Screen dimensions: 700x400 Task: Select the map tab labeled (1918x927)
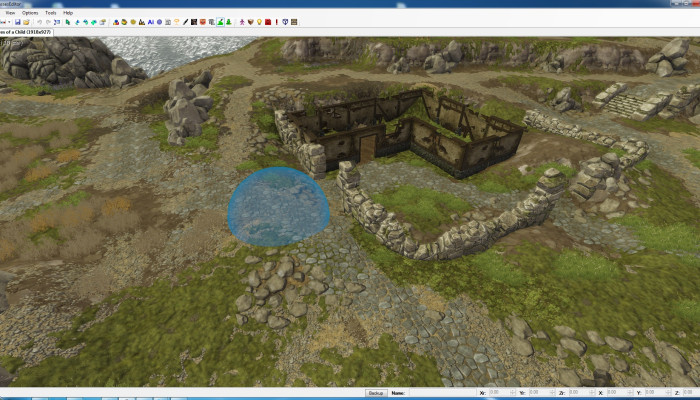(x=26, y=32)
